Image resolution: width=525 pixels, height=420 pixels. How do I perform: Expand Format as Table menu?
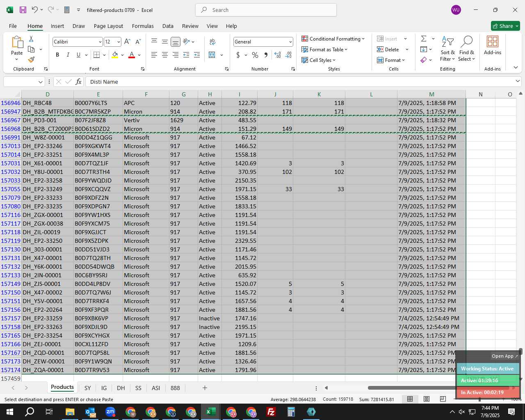tap(324, 49)
